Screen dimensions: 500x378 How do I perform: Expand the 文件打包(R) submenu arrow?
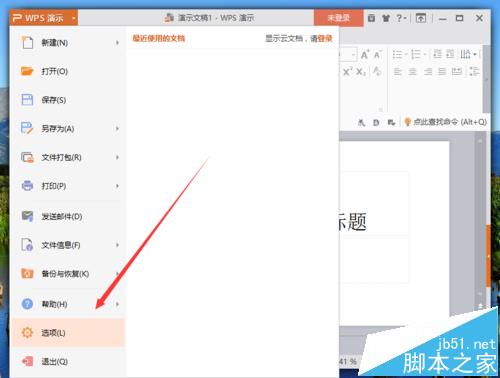click(117, 157)
